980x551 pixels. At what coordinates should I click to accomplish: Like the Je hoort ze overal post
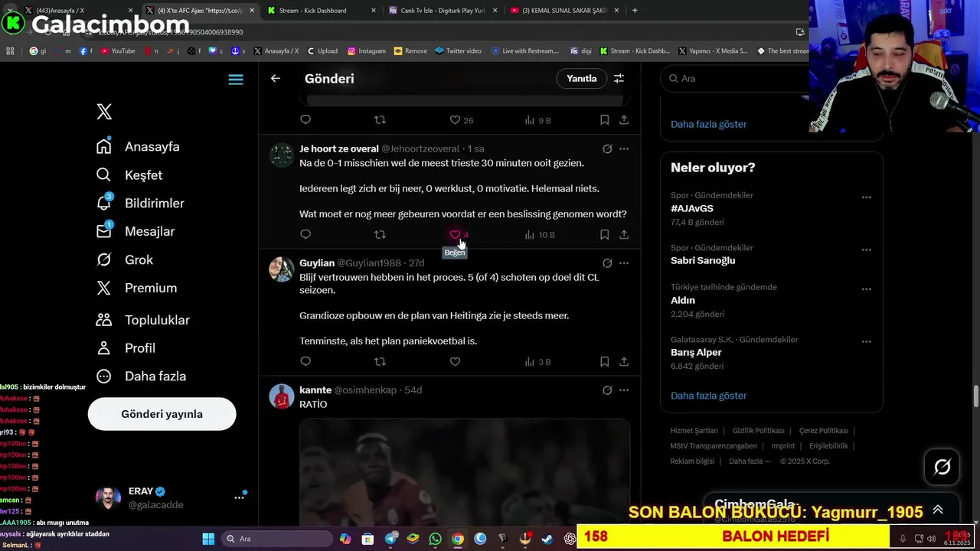[455, 234]
